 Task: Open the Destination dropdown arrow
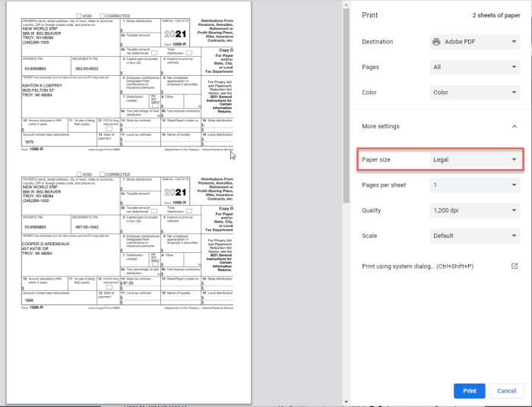click(x=515, y=42)
